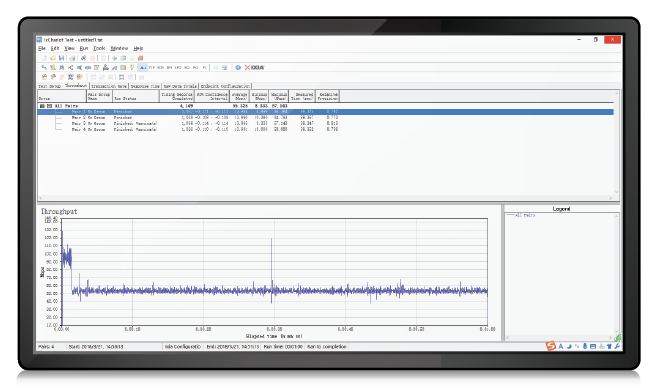Click the 95% Confidence Interval column header

pyautogui.click(x=212, y=96)
